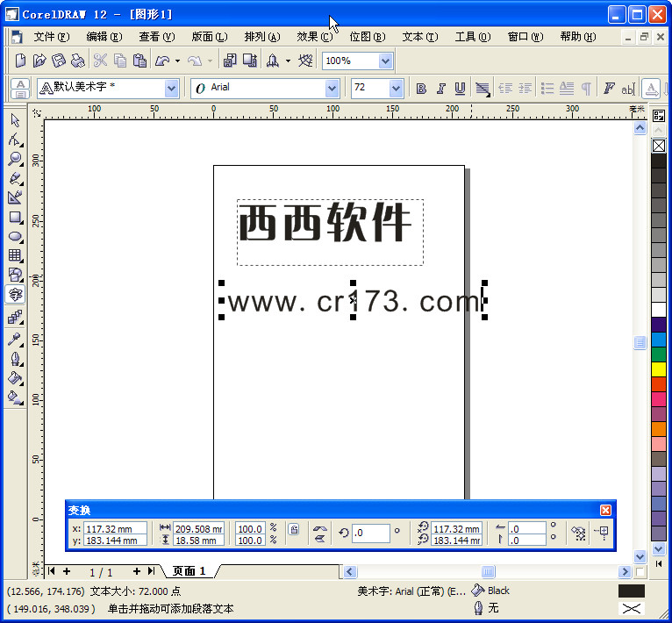Select the no-fill X swatch
This screenshot has height=623, width=672.
(659, 146)
